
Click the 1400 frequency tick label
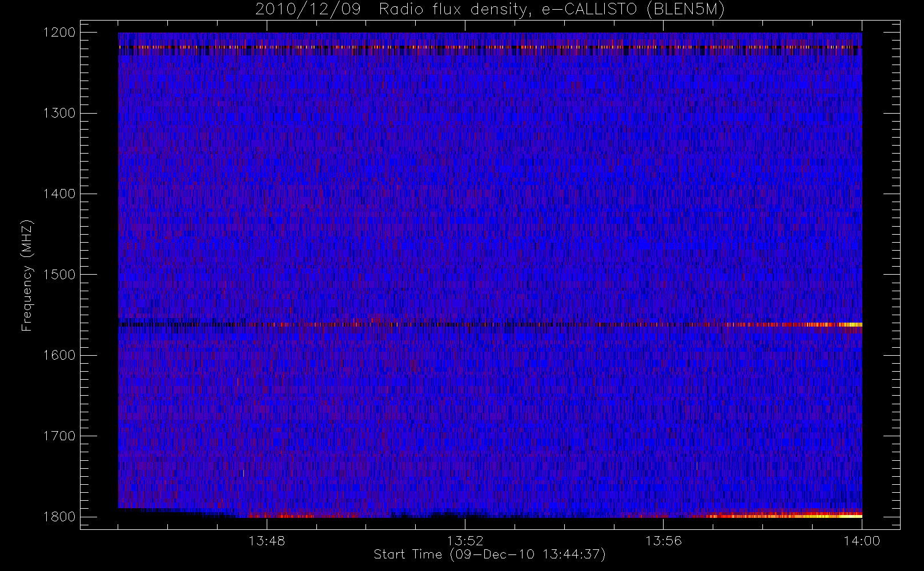pos(60,194)
